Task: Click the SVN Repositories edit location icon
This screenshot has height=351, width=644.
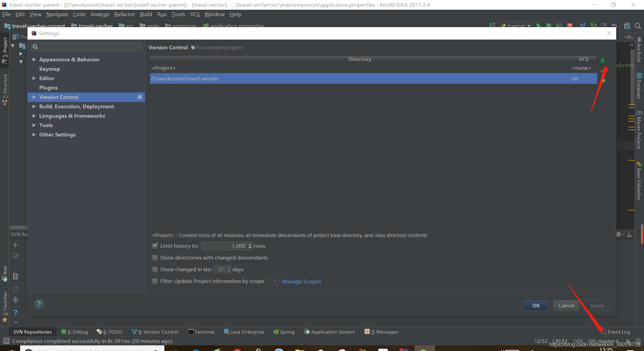Action: pos(15,255)
